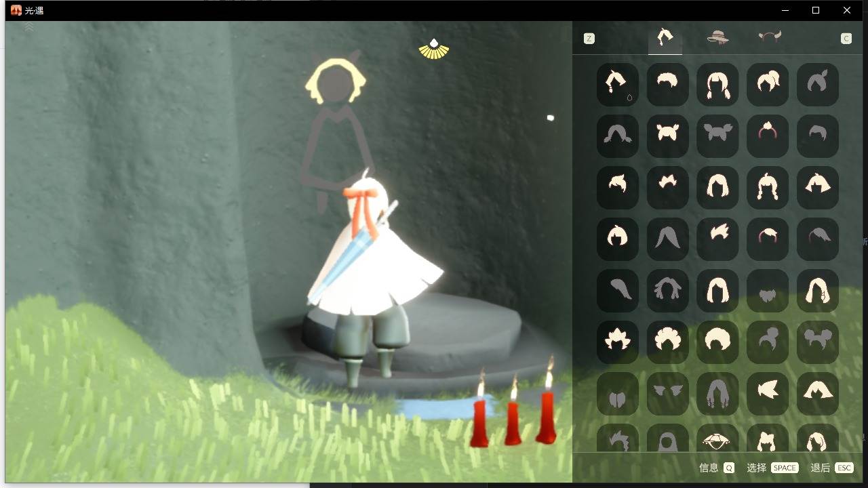Select the gray curly dreadlock hairstyle
868x488 pixels.
click(668, 291)
